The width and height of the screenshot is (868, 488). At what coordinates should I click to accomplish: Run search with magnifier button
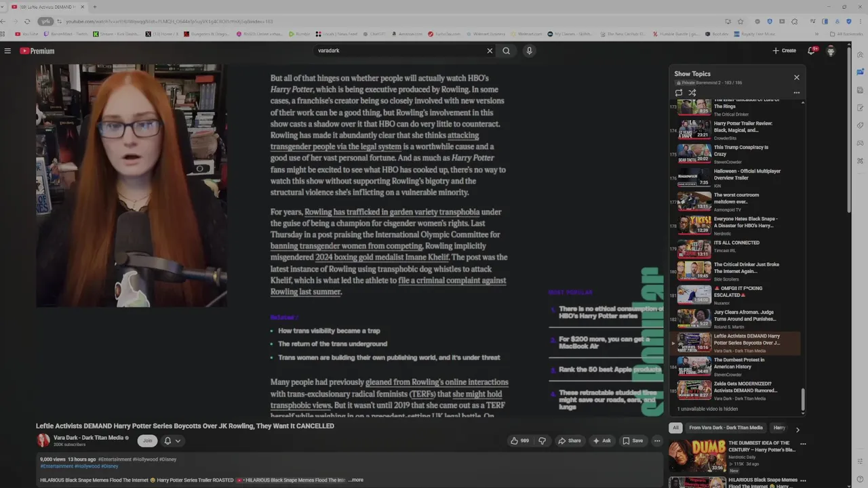point(506,51)
